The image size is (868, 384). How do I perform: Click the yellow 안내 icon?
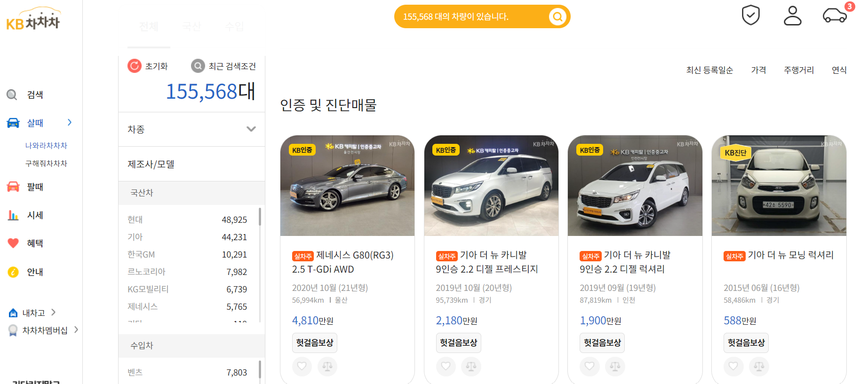click(x=13, y=272)
